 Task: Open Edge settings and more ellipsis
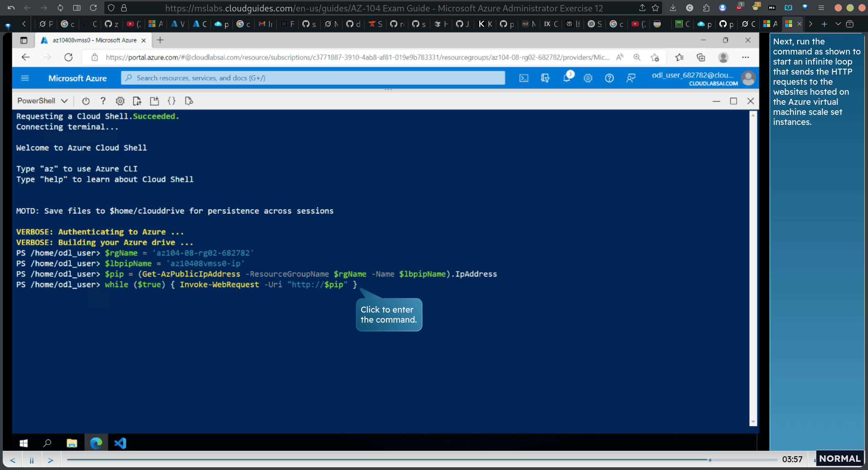[x=745, y=57]
